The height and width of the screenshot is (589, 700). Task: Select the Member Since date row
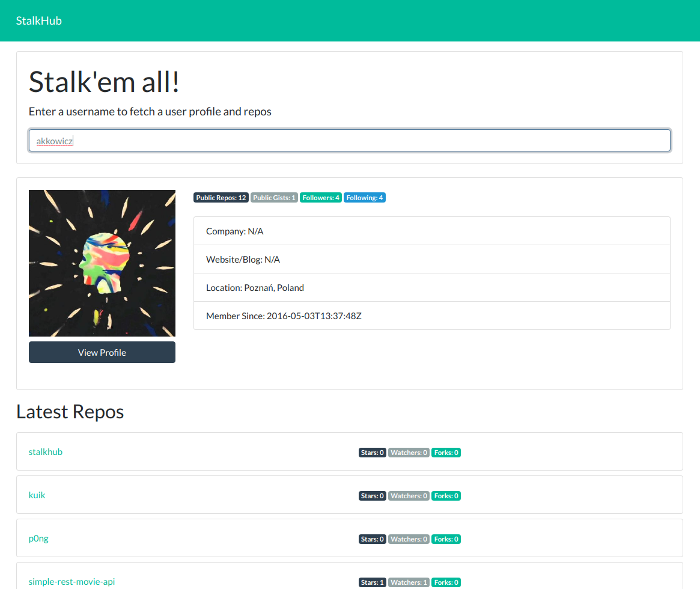(x=431, y=316)
